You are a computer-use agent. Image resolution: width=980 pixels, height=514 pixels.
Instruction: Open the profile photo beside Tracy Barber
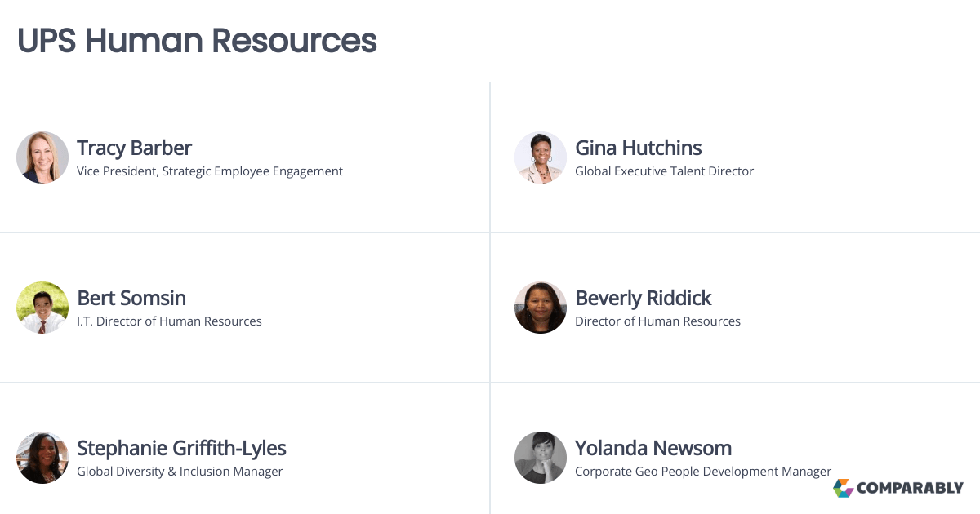(x=42, y=157)
